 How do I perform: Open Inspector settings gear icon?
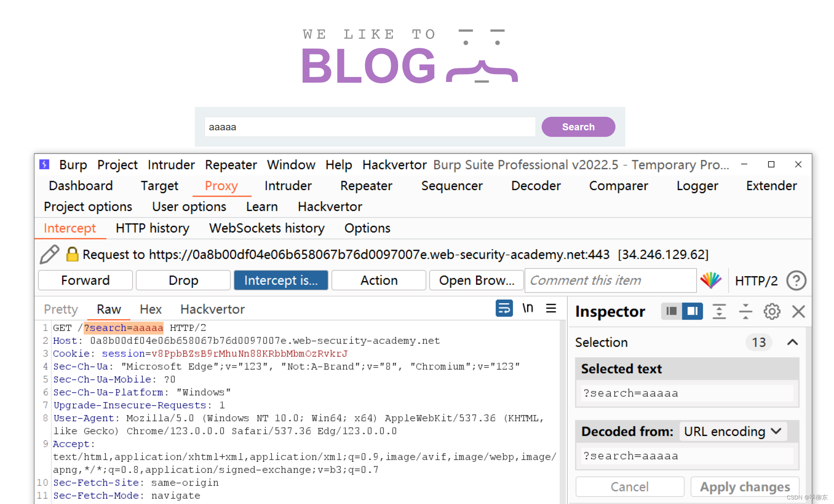click(772, 311)
